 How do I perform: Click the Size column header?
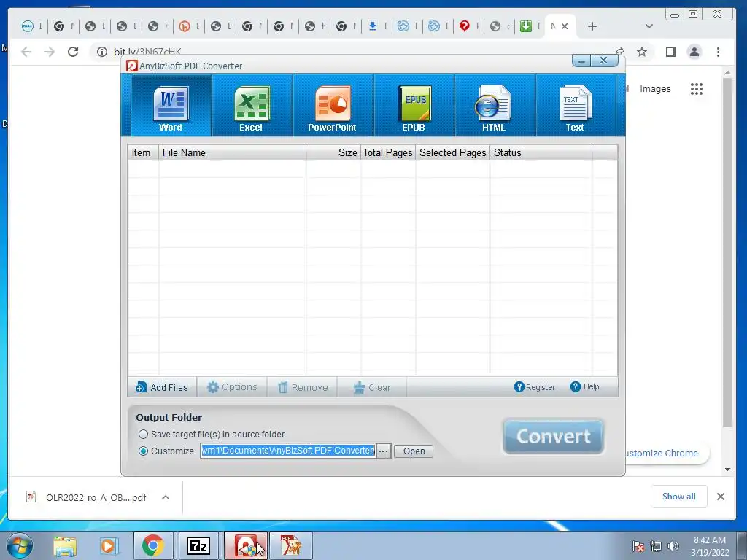coord(333,153)
